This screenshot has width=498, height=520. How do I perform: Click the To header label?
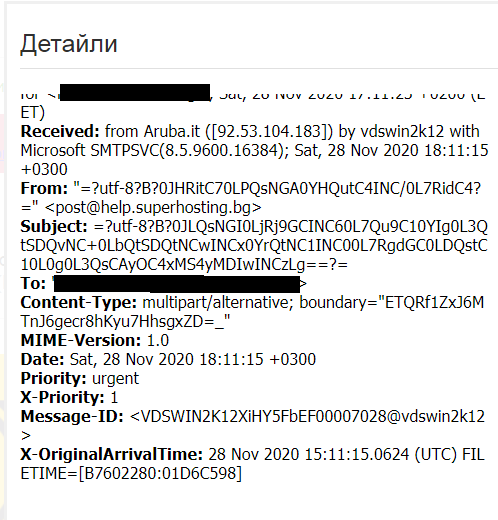point(33,284)
